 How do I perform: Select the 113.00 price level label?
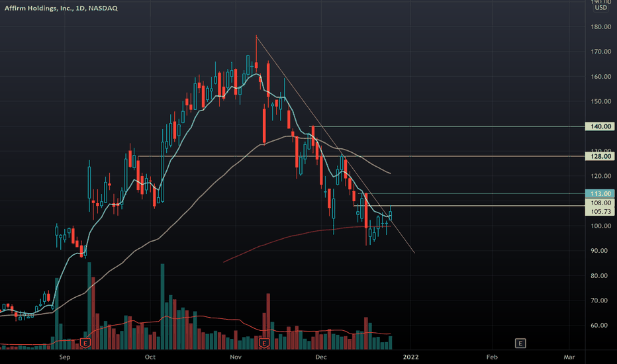600,194
